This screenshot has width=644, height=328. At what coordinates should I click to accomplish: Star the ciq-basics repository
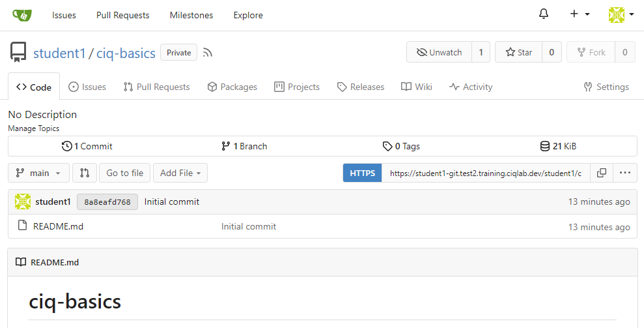pyautogui.click(x=518, y=52)
